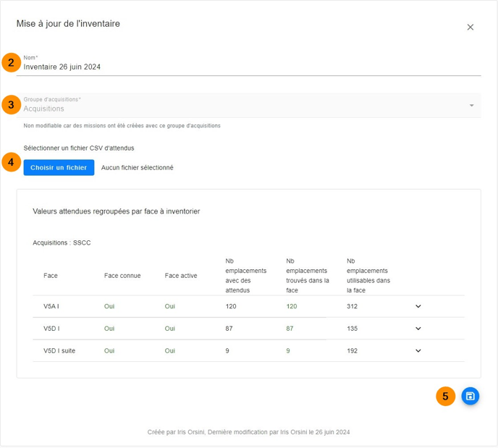Click 'Nb emplacements trouvés dans la face' header

[307, 276]
